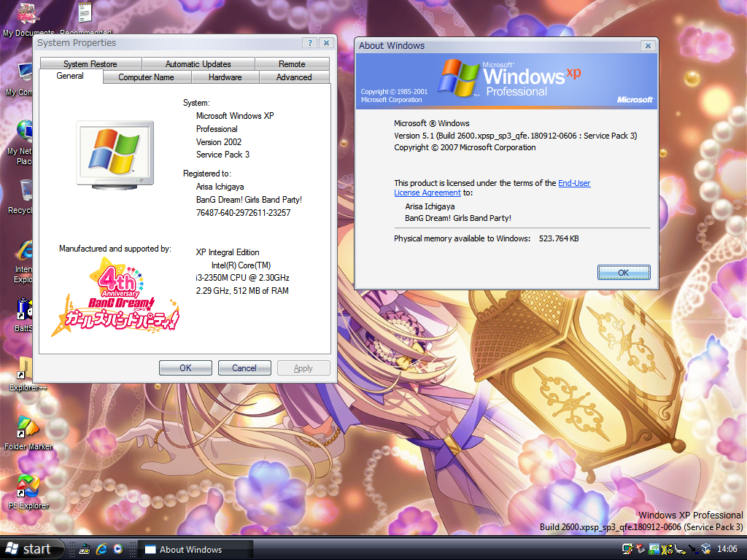Click Cancel in System Properties
This screenshot has width=747, height=560.
244,368
